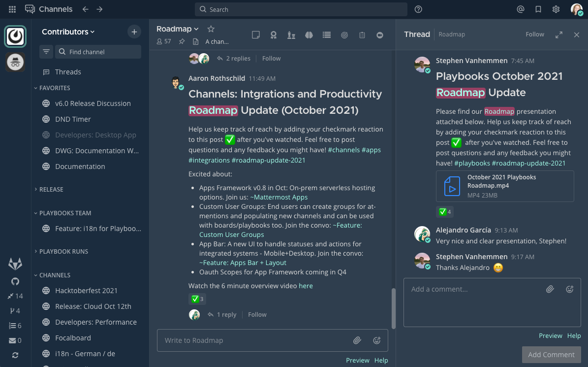Image resolution: width=588 pixels, height=367 pixels.
Task: Open the clipboard icon in channel header
Action: point(362,35)
